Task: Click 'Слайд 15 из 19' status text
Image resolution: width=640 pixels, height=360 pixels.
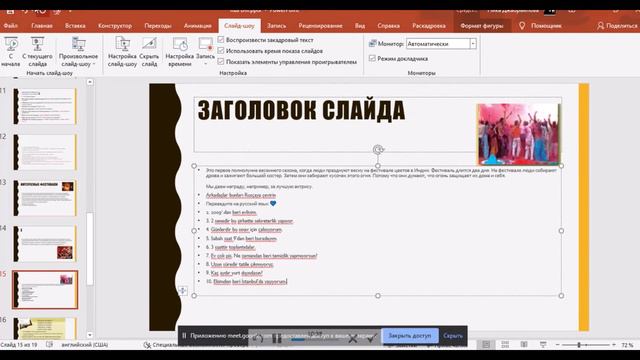Action: pyautogui.click(x=19, y=345)
